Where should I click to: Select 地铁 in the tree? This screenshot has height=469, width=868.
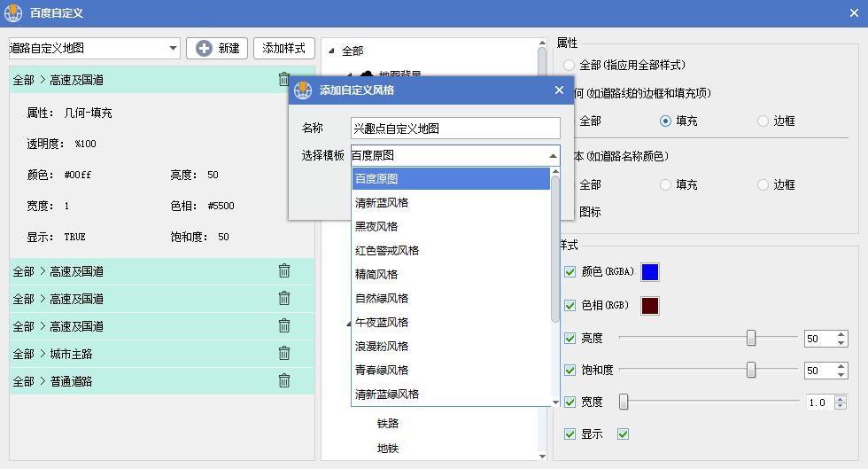[x=388, y=448]
